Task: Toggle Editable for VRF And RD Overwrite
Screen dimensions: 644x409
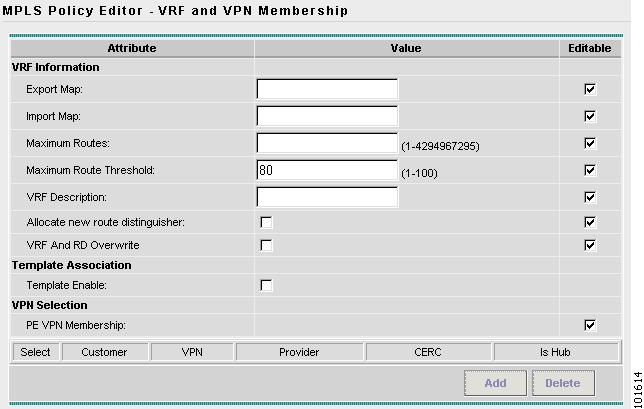Action: tap(590, 245)
